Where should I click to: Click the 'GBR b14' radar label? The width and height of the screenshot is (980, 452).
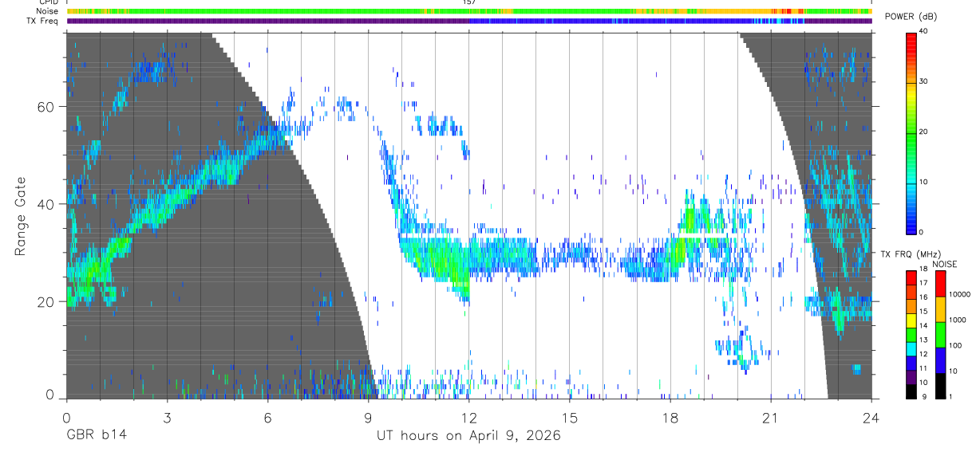(96, 437)
